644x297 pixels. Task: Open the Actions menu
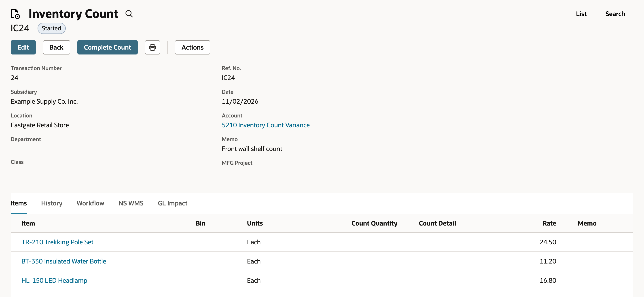click(193, 47)
